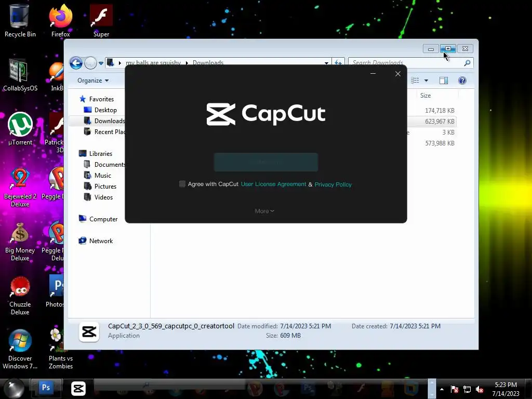The width and height of the screenshot is (532, 399).
Task: Open the address bar history dropdown
Action: (x=326, y=63)
